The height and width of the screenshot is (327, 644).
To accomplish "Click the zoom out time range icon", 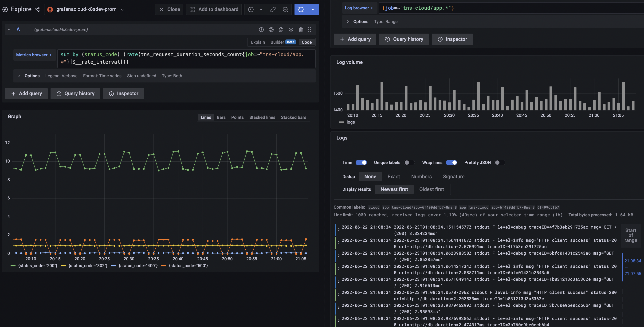I will (285, 9).
